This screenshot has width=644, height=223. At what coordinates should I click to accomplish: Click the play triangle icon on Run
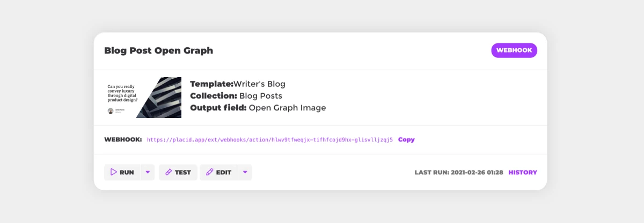click(x=113, y=172)
